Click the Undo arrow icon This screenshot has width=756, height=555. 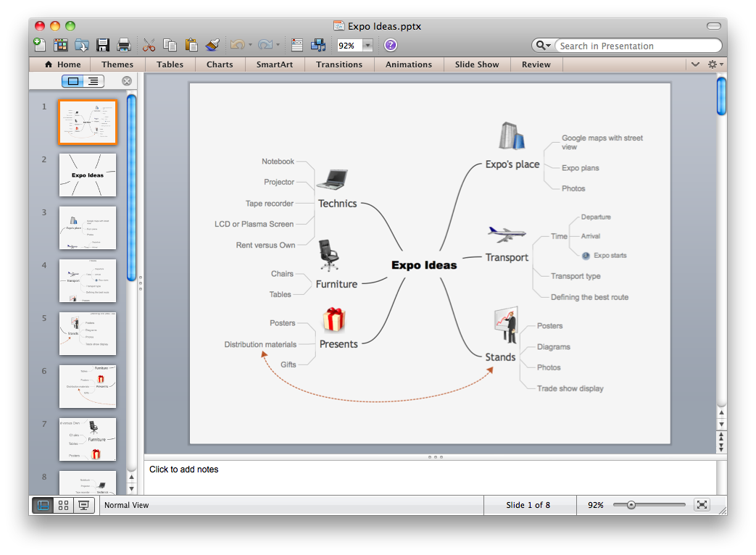pos(237,45)
